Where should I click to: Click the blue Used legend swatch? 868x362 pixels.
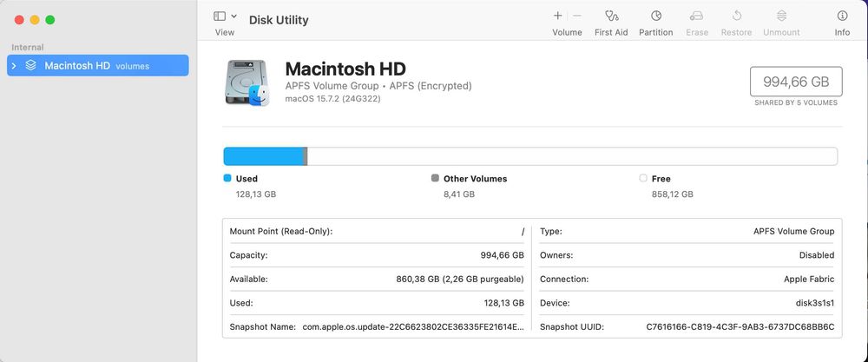pos(227,178)
